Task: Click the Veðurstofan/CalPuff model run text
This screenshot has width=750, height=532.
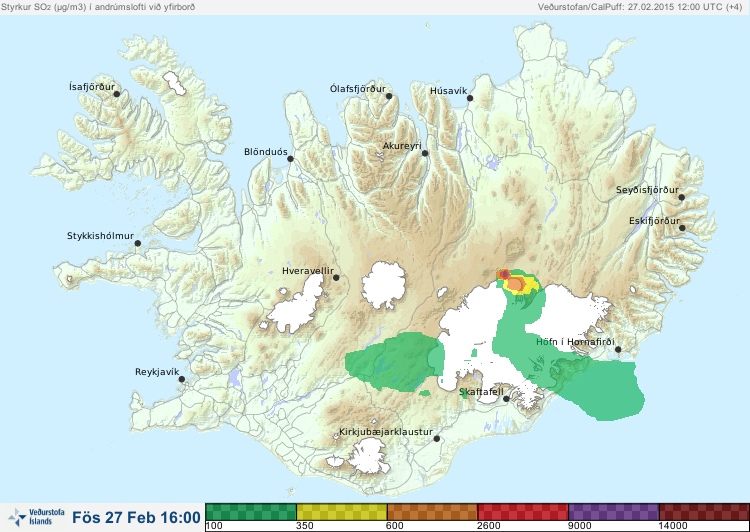Action: pyautogui.click(x=640, y=7)
